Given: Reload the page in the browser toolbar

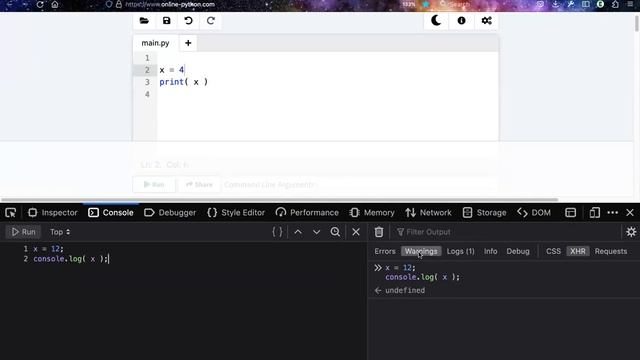Looking at the screenshot, I should [40, 5].
